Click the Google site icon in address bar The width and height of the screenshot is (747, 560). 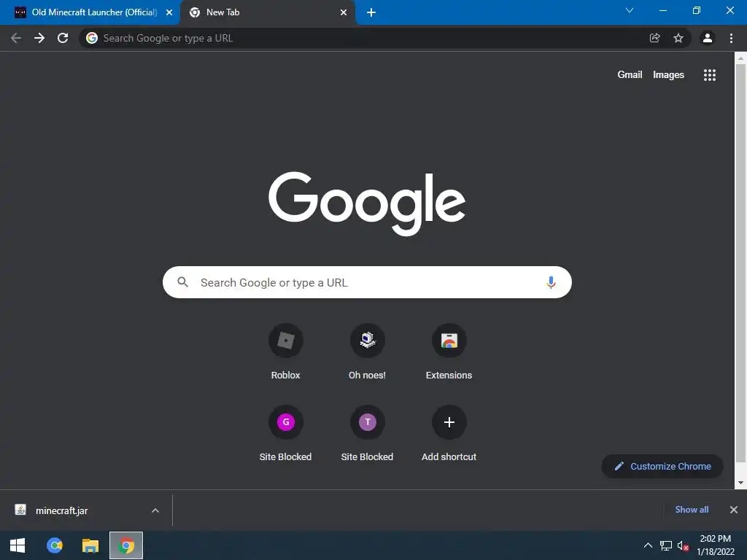coord(92,38)
